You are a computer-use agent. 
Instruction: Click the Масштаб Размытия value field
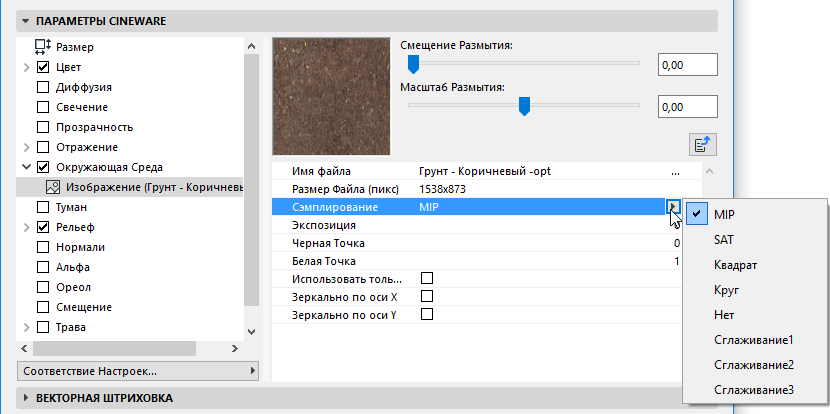[x=688, y=107]
